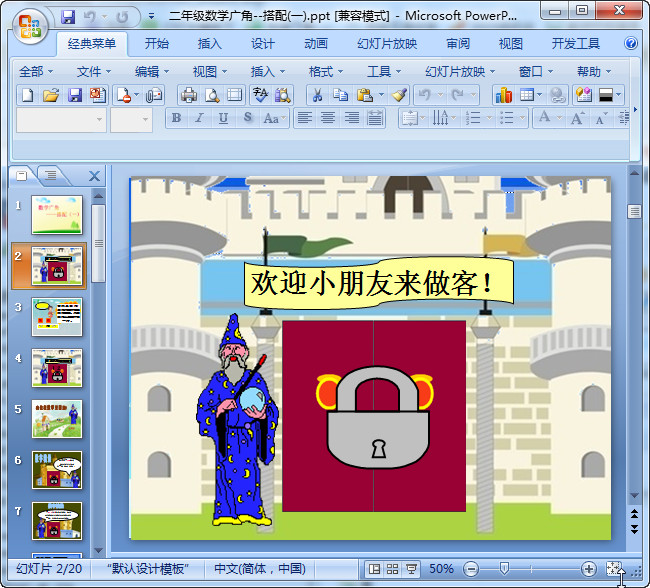This screenshot has height=588, width=650.
Task: Save from the Quick Access Toolbar
Action: click(68, 17)
